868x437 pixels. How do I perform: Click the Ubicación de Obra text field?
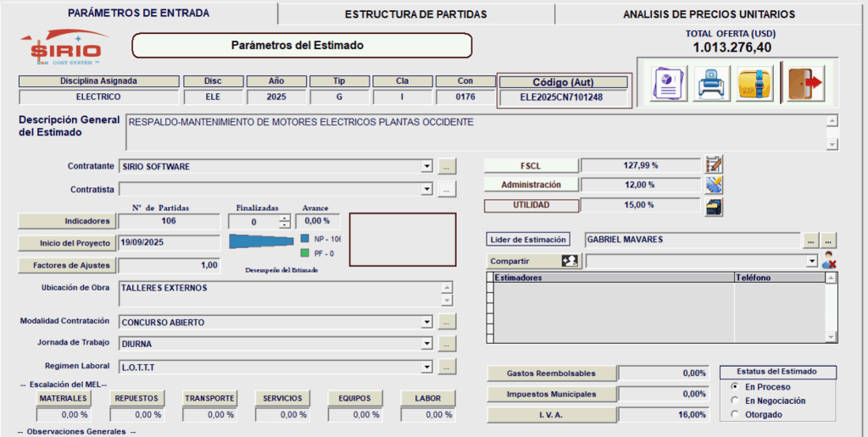tap(280, 294)
